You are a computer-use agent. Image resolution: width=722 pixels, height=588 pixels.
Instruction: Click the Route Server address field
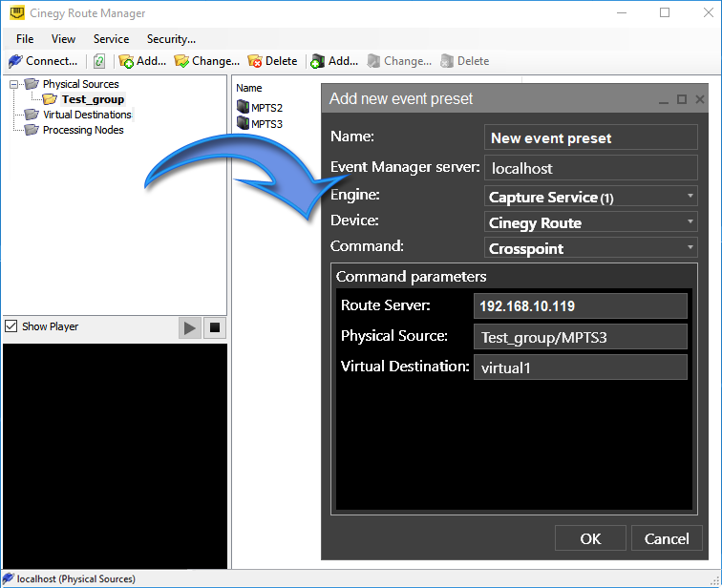(x=581, y=305)
